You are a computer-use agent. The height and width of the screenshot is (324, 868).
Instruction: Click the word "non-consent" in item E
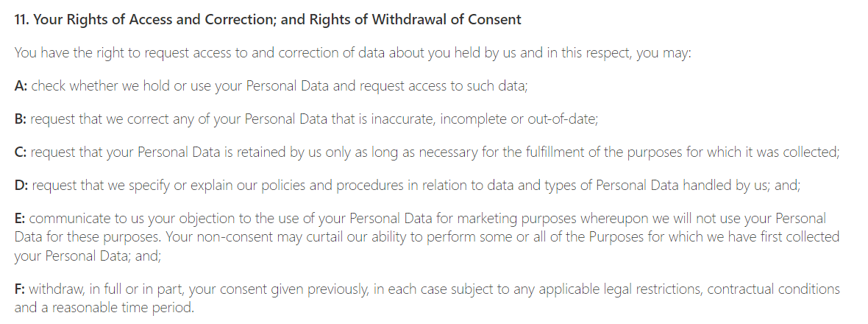click(230, 237)
